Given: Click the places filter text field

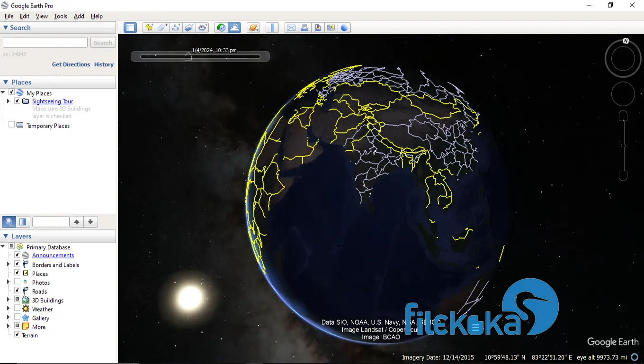Looking at the screenshot, I should pyautogui.click(x=51, y=221).
